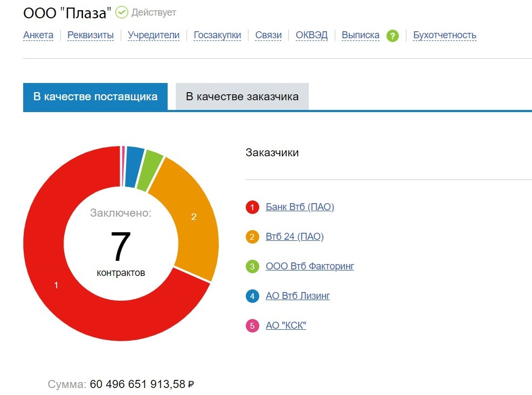Click the green checkmark status icon
532x395 pixels.
(122, 12)
